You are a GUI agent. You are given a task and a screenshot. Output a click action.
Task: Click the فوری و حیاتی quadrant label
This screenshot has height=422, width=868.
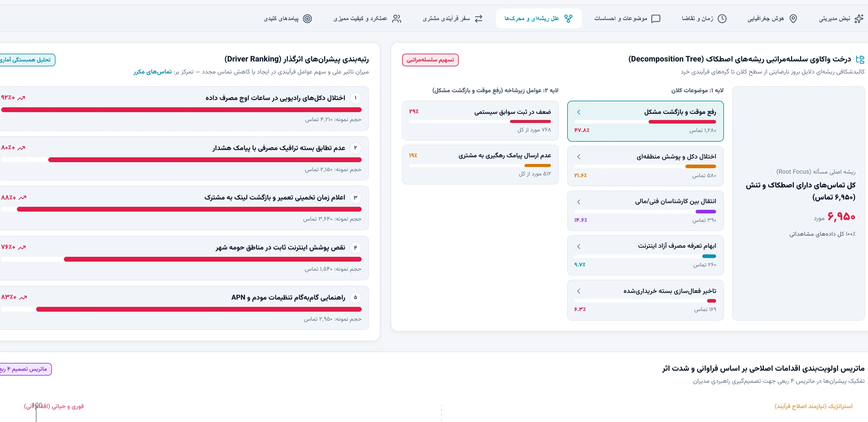click(54, 407)
